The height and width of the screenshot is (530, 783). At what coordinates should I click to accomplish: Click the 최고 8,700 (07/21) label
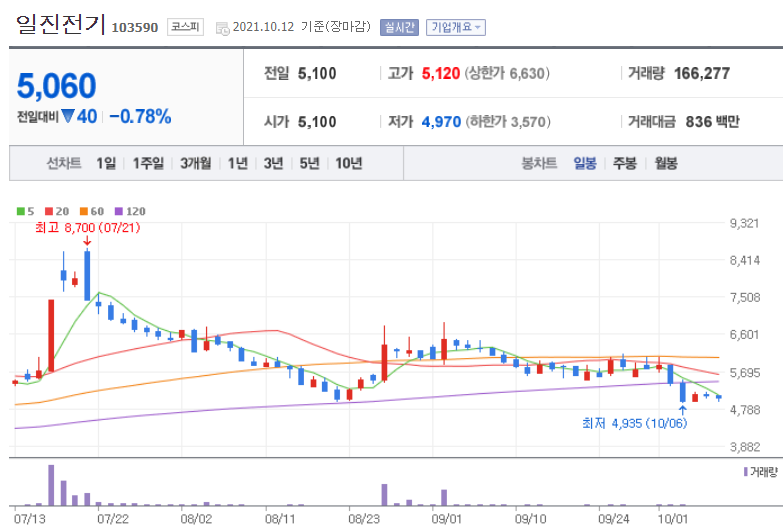pyautogui.click(x=88, y=228)
